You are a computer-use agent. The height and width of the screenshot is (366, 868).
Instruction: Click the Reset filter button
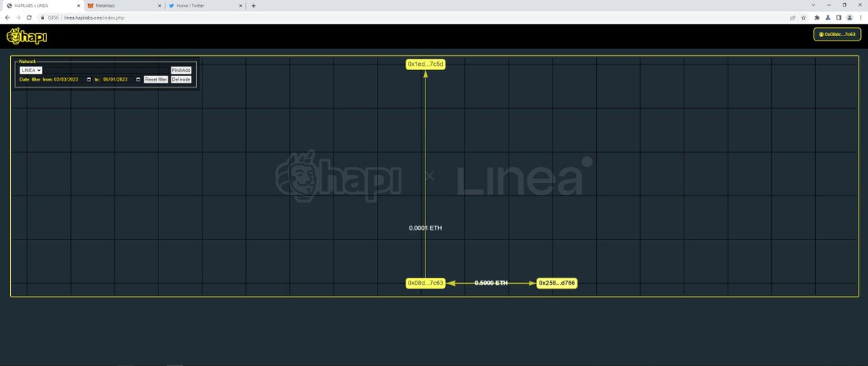(x=156, y=80)
